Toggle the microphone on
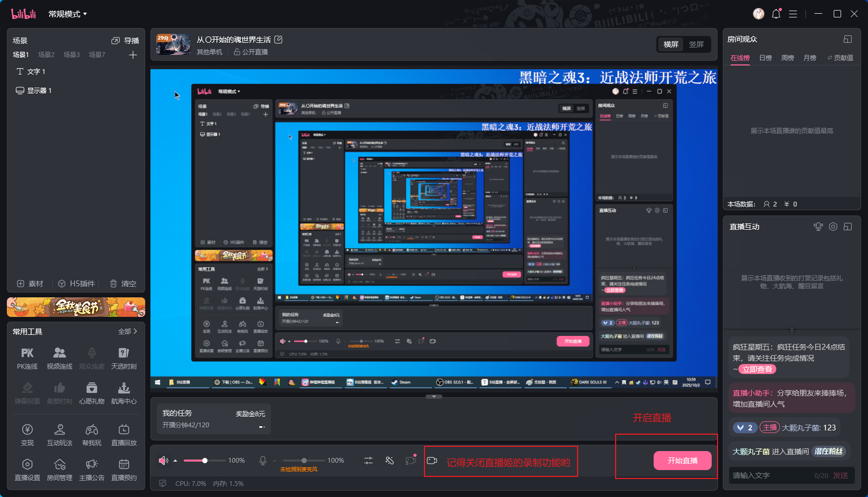This screenshot has height=497, width=868. click(x=262, y=461)
